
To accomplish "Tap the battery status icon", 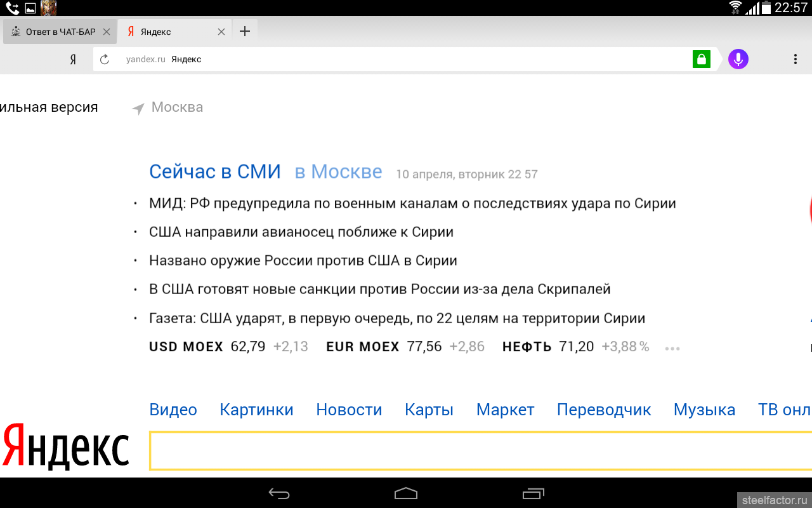I will tap(766, 8).
